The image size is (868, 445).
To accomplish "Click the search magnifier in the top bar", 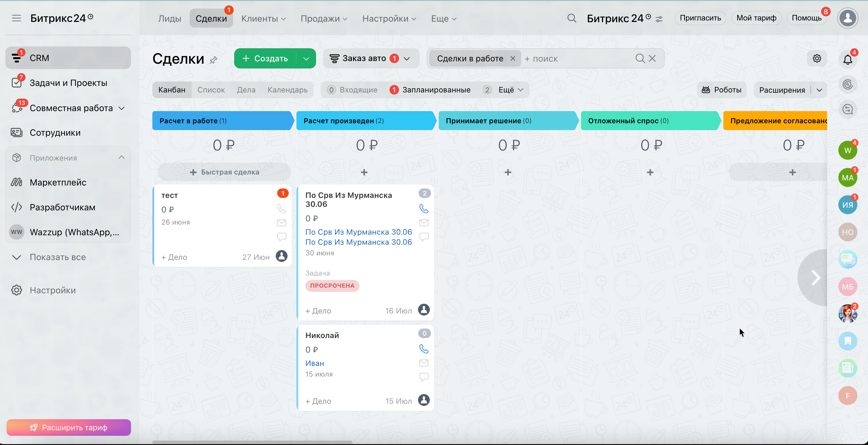I will tap(572, 18).
